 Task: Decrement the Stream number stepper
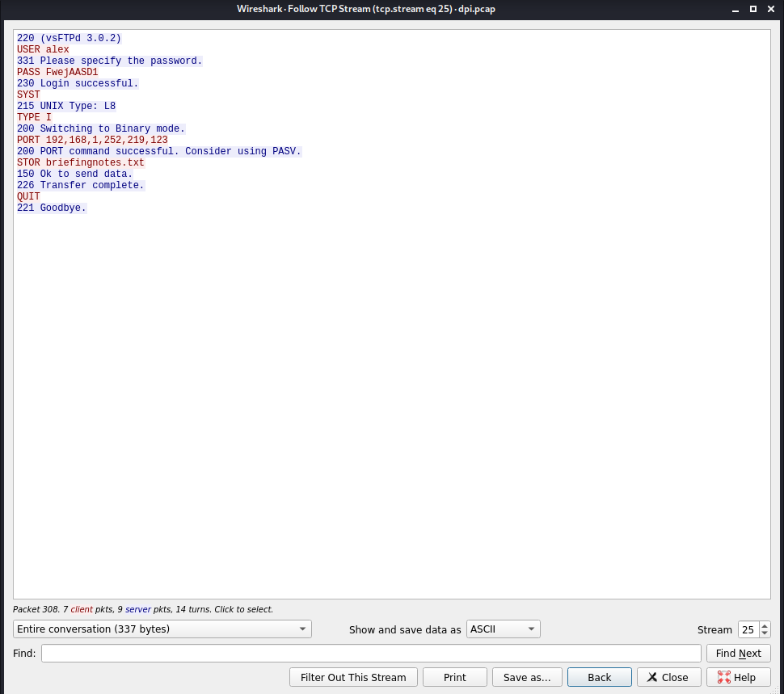[x=765, y=633]
